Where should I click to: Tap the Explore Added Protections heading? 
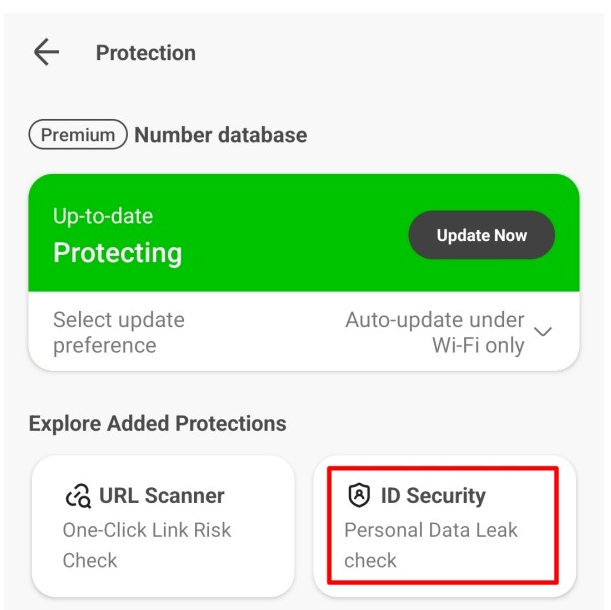point(157,423)
